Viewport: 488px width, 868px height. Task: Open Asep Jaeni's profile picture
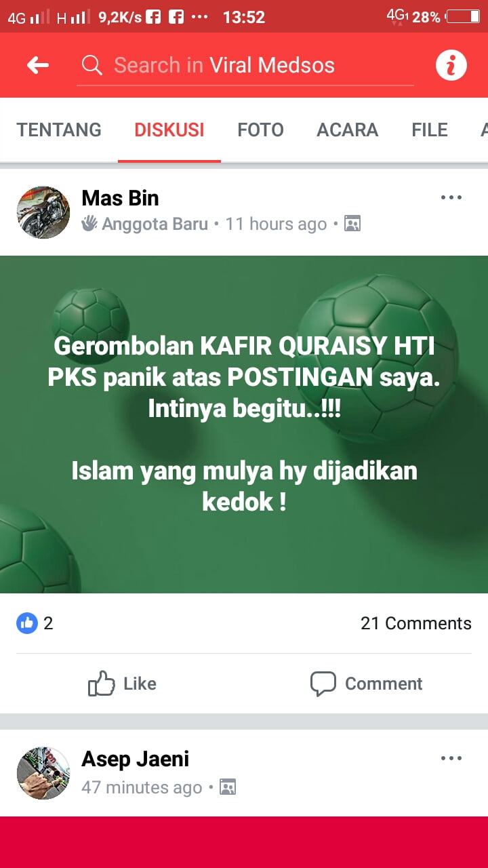(43, 773)
